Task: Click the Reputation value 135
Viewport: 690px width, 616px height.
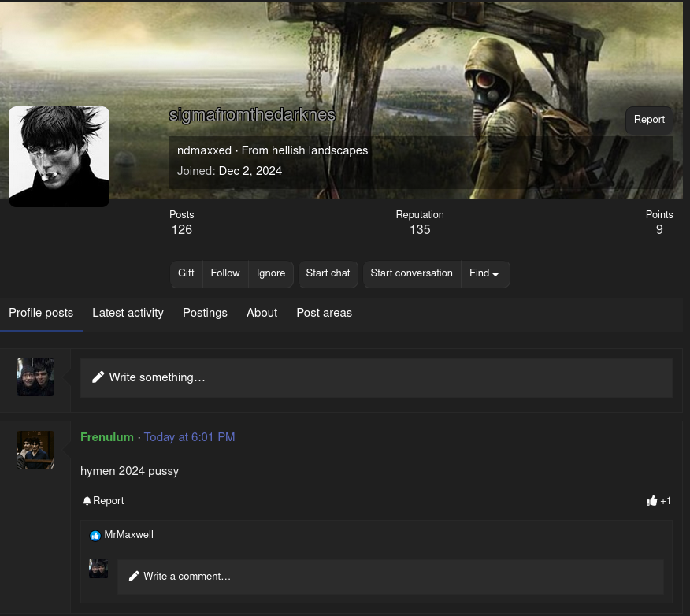Action: (x=420, y=230)
